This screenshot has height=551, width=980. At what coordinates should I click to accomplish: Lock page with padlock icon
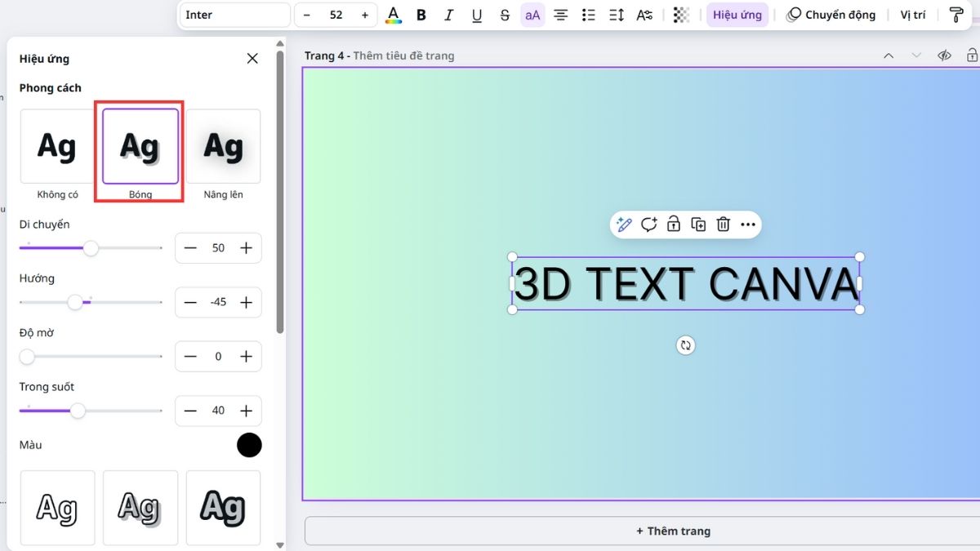pyautogui.click(x=972, y=56)
